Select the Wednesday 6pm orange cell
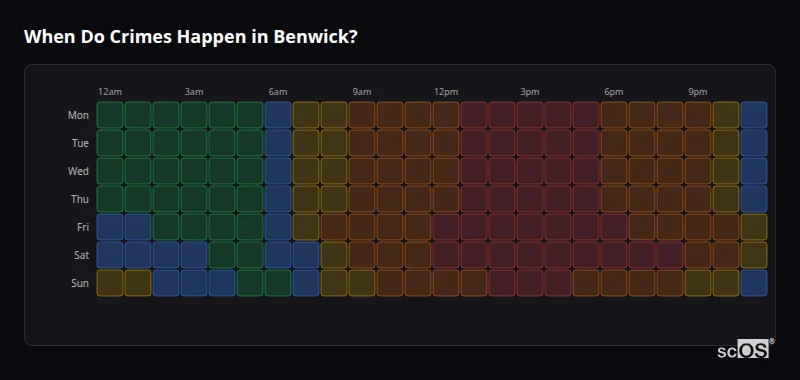 pos(614,171)
